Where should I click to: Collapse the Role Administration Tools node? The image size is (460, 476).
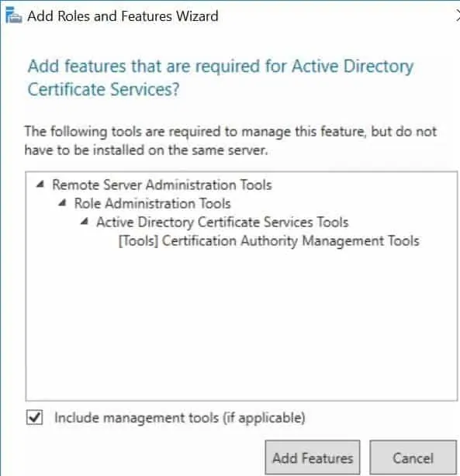pos(62,202)
